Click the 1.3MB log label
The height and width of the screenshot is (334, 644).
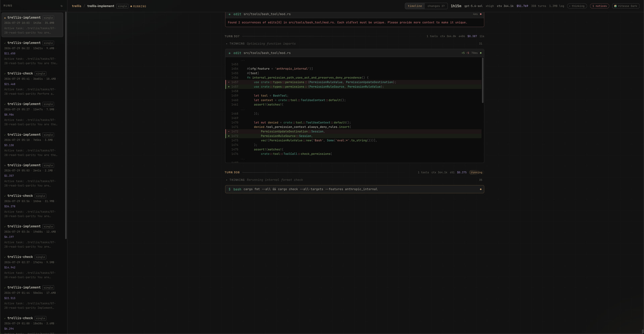(556, 6)
